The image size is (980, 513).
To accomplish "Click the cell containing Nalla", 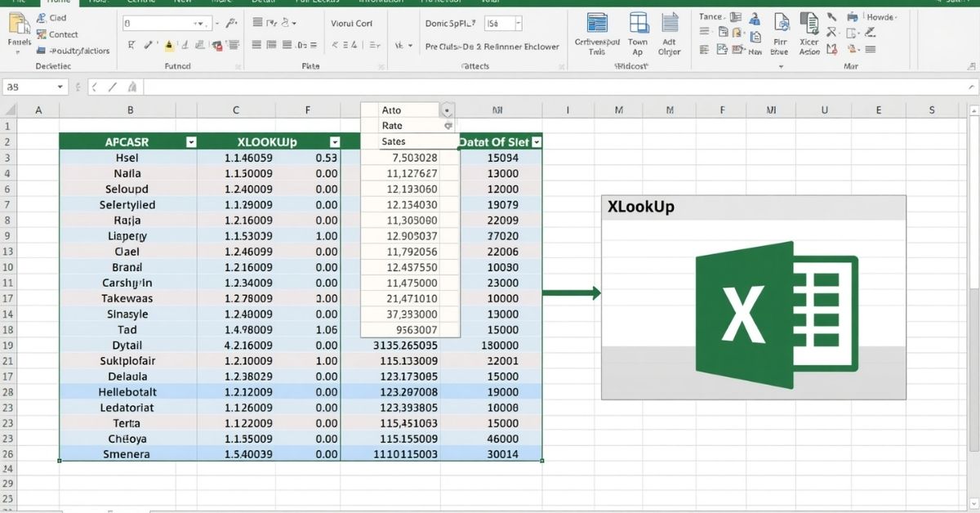I will 127,173.
